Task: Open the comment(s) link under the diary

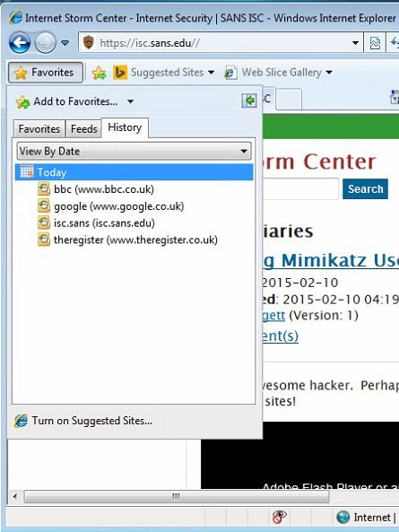Action: pyautogui.click(x=281, y=336)
